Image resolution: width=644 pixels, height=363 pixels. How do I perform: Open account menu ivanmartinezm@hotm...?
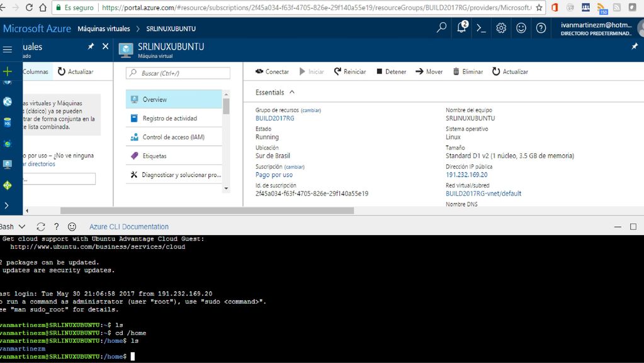(x=596, y=28)
